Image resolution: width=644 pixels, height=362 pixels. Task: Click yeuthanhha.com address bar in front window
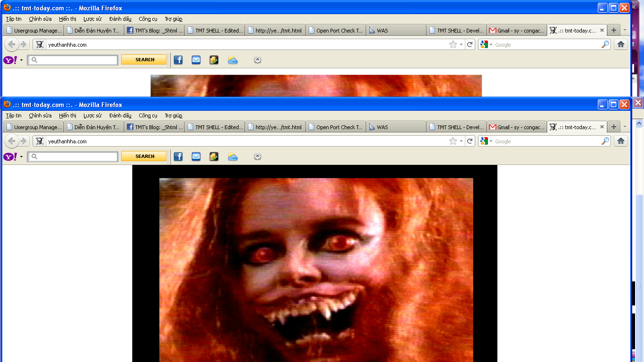[x=246, y=141]
